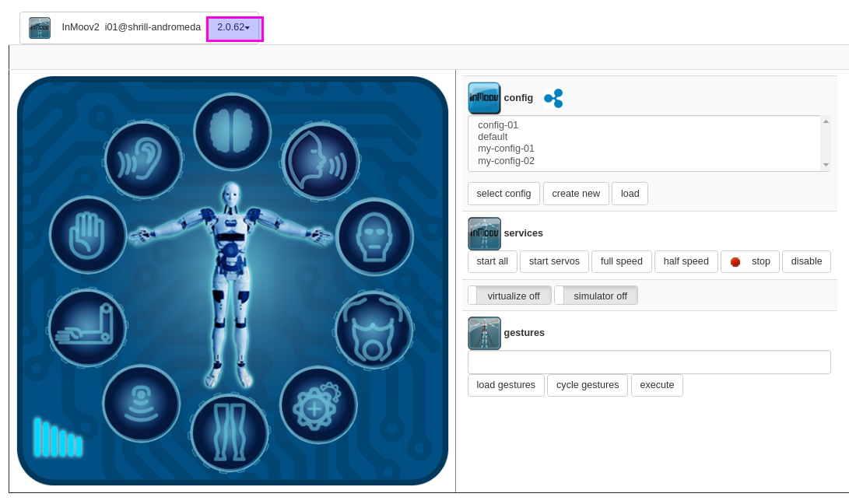The width and height of the screenshot is (849, 504).
Task: Click the config list scroll up arrow
Action: (826, 121)
